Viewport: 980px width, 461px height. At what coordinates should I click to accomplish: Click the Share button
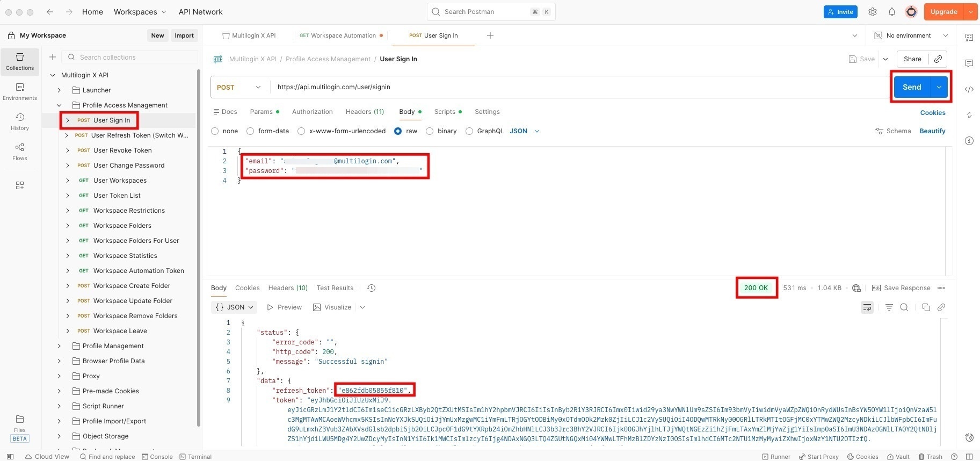click(x=912, y=59)
